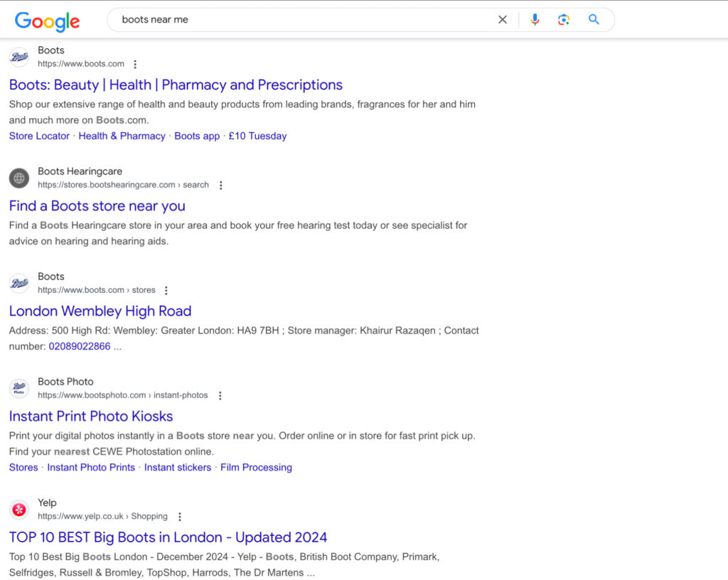Click the Boots Photo favicon
This screenshot has height=580, width=728.
[x=19, y=388]
